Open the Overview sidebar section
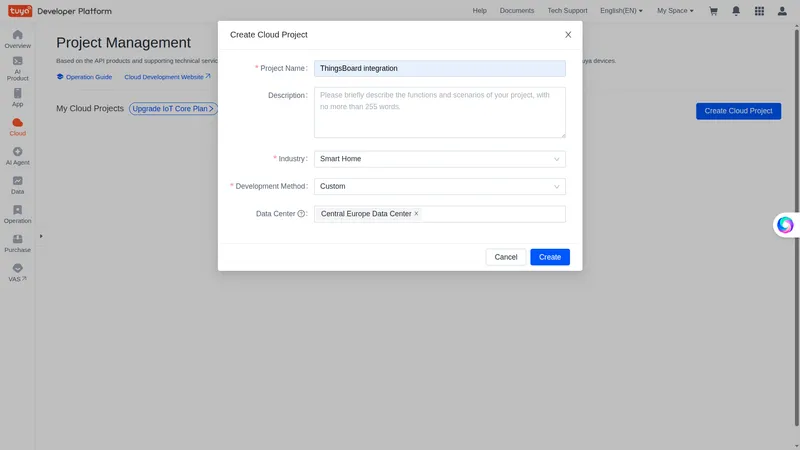Image resolution: width=800 pixels, height=450 pixels. 17,39
